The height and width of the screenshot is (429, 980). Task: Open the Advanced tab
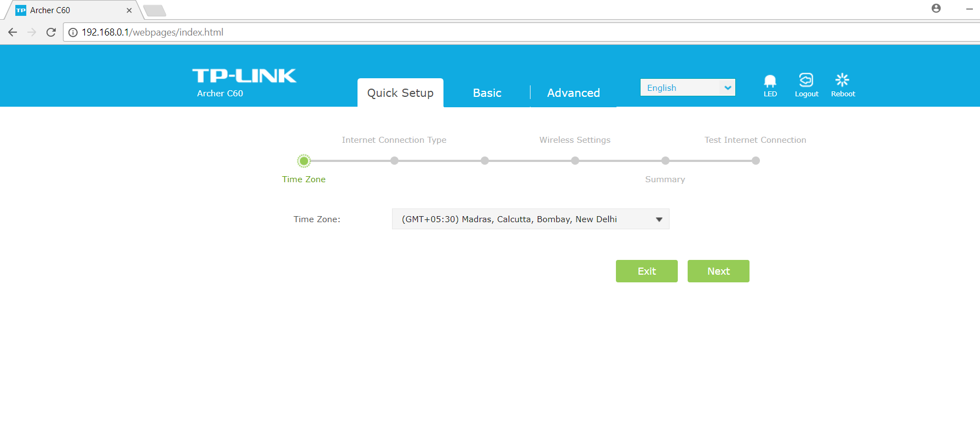click(573, 93)
